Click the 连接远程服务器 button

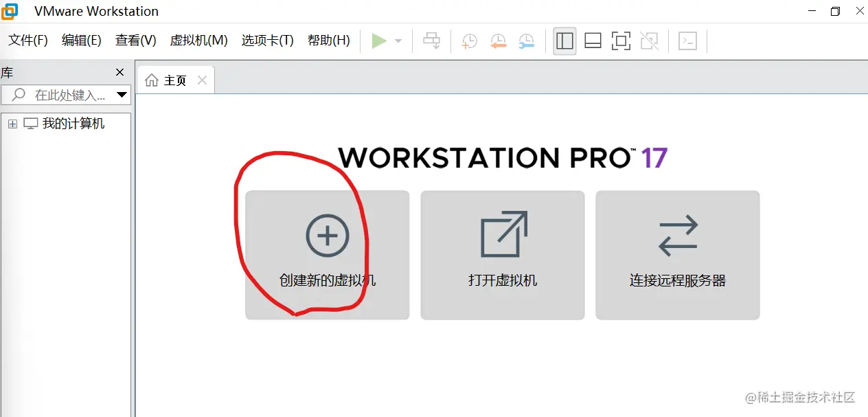click(677, 255)
